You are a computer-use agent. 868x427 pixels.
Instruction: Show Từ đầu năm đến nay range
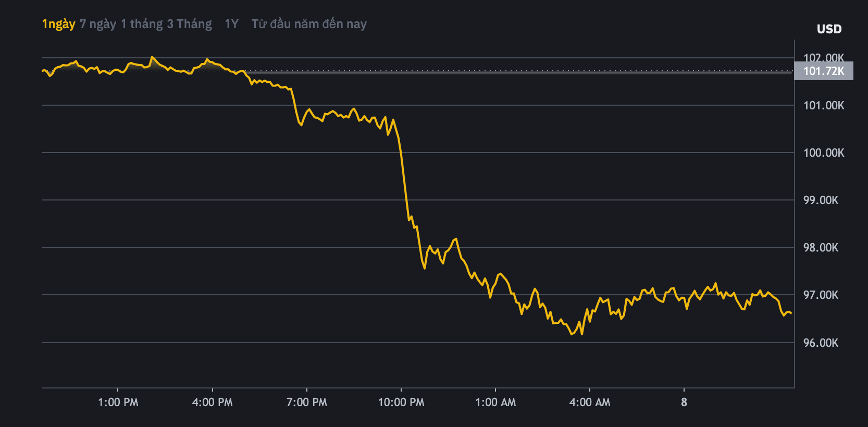pyautogui.click(x=309, y=24)
